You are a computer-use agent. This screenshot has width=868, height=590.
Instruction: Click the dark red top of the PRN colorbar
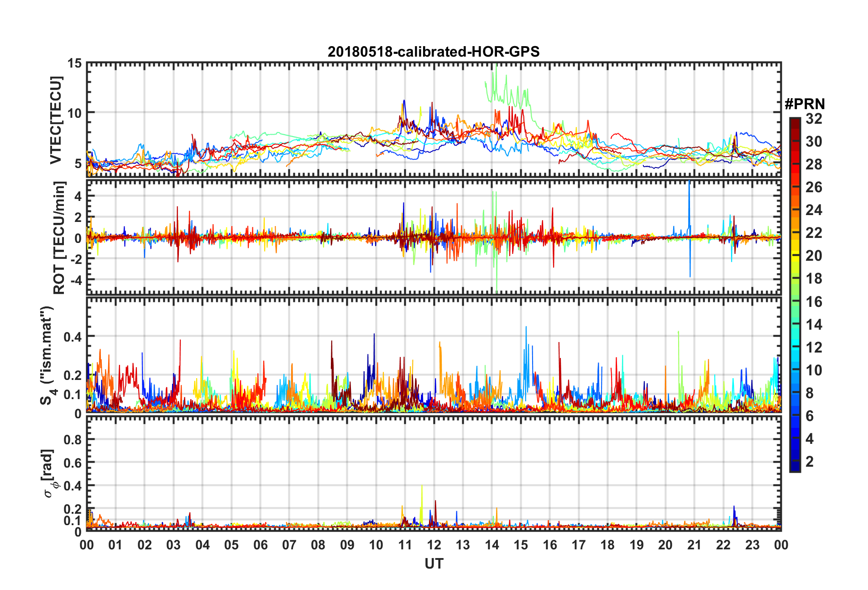tap(795, 122)
